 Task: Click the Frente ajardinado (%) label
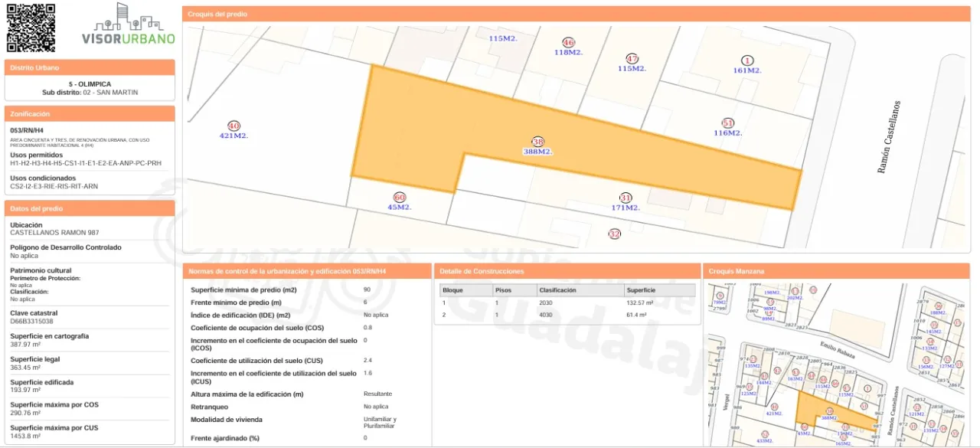tap(225, 438)
